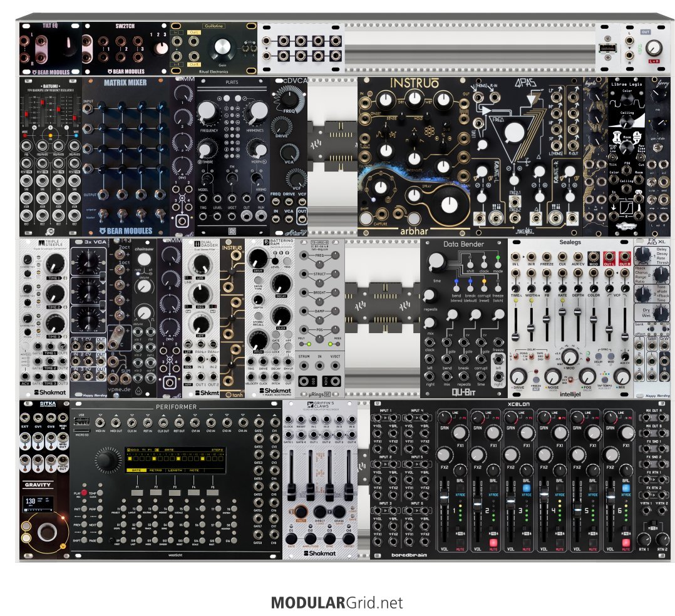Viewport: 675px width, 616px height.
Task: Toggle the FREEZE button on Sealegs
Action: [x=535, y=380]
